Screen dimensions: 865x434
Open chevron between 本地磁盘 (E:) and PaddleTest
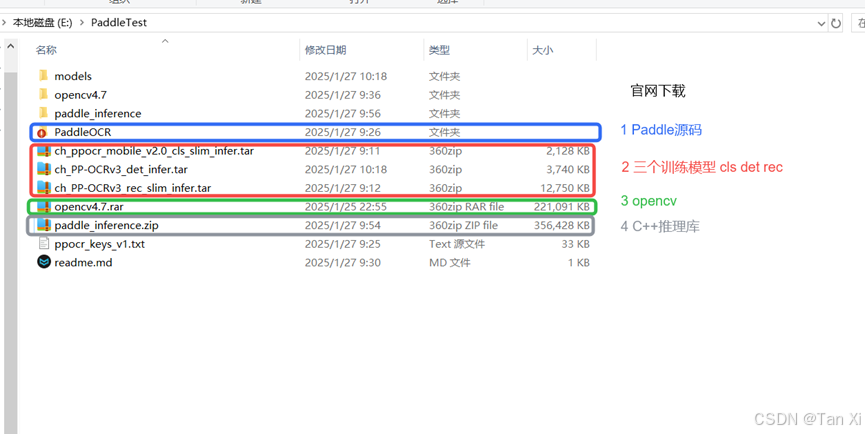tap(82, 23)
